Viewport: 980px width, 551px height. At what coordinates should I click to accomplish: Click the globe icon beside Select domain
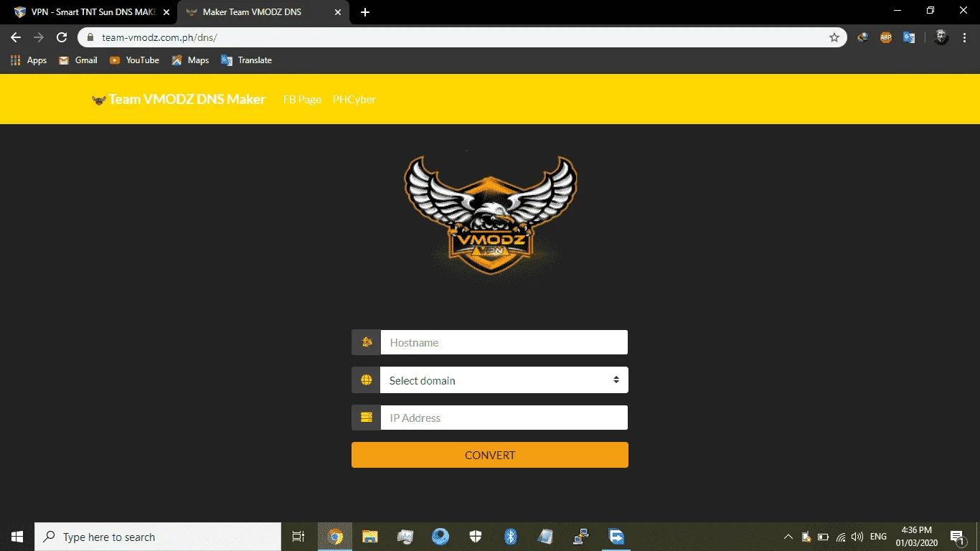(366, 380)
